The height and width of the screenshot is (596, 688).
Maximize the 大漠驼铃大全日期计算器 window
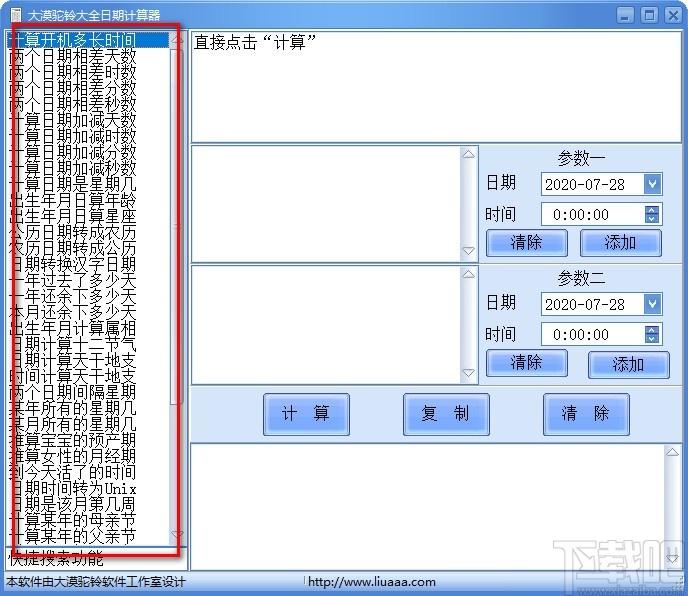tap(649, 15)
